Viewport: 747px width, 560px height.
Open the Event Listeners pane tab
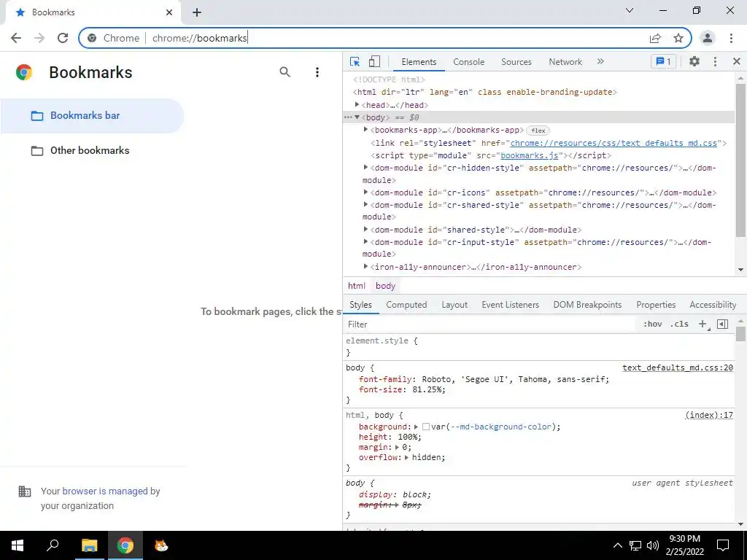point(510,305)
